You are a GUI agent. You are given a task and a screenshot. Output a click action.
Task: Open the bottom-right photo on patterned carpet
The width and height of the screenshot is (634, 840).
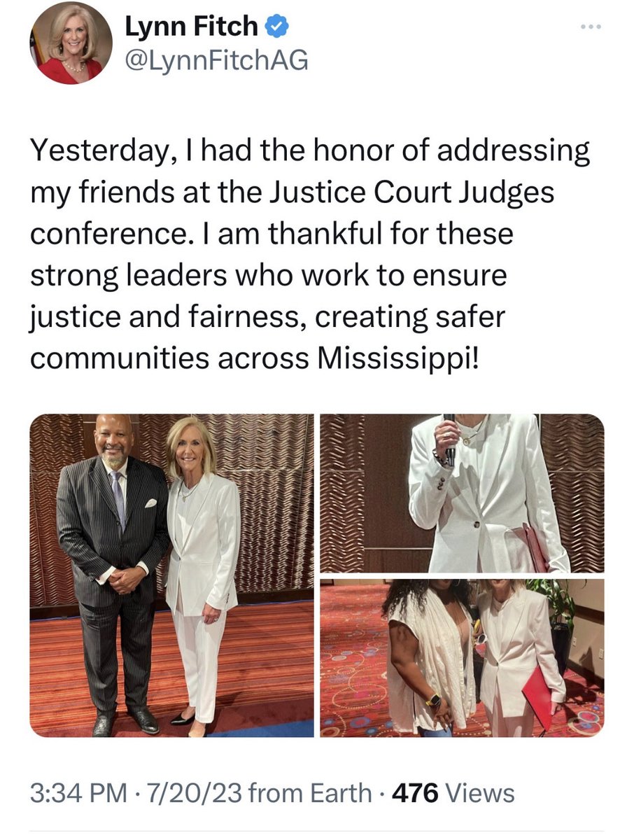tap(462, 657)
